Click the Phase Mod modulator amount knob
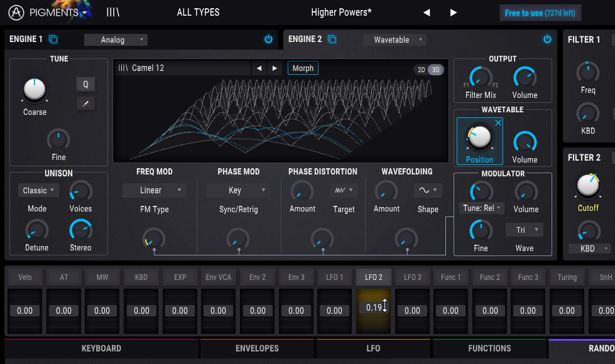Image resolution: width=615 pixels, height=364 pixels. pyautogui.click(x=239, y=238)
